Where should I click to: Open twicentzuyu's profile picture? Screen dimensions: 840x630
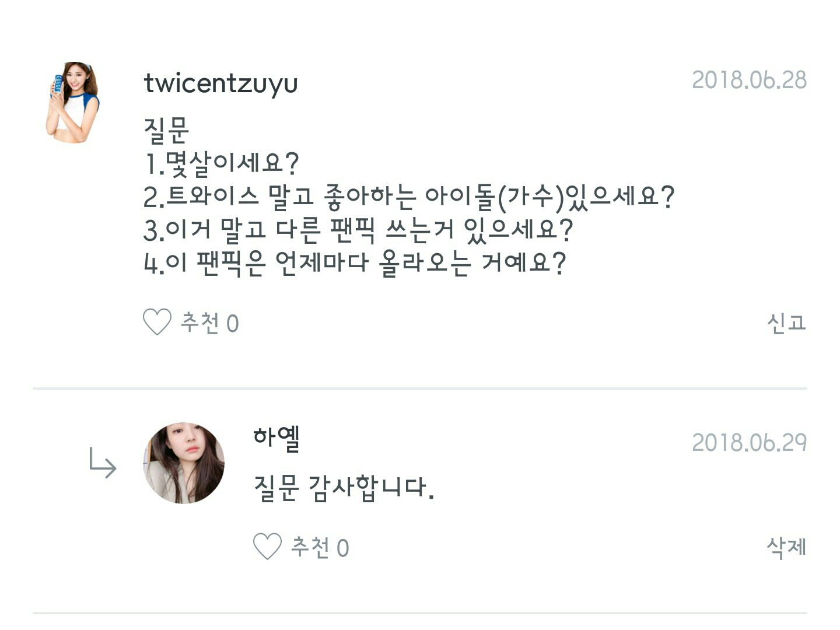(73, 103)
